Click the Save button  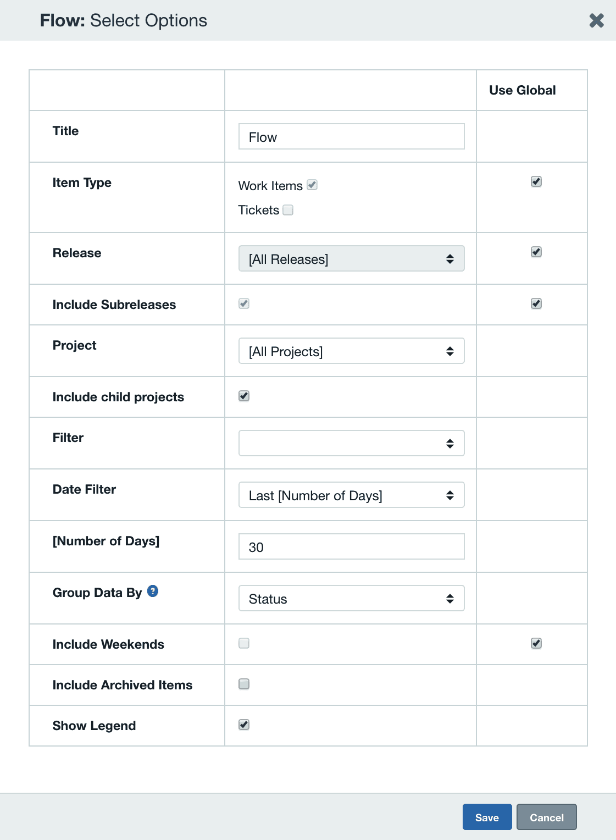[486, 817]
